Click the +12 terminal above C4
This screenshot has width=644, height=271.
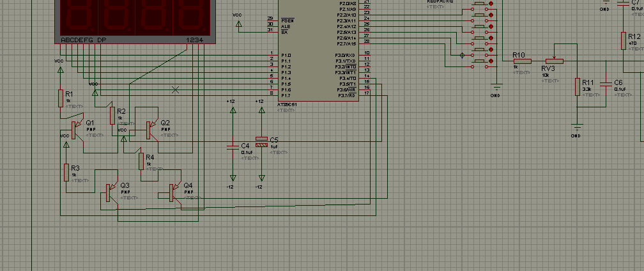coord(233,110)
